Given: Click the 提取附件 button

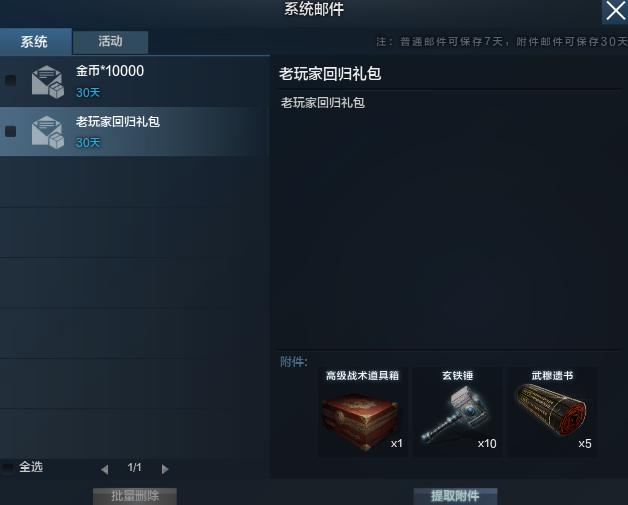Looking at the screenshot, I should (455, 496).
